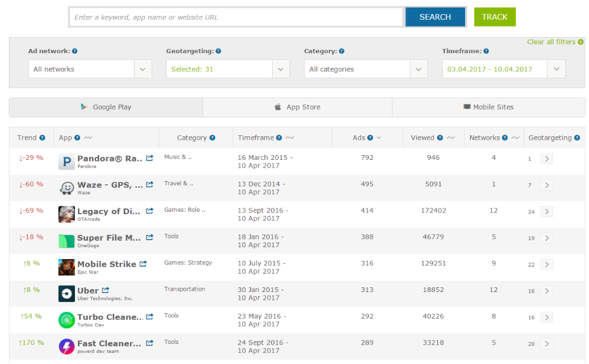589x364 pixels.
Task: Sort by Timeframe column arrows
Action: coord(290,138)
